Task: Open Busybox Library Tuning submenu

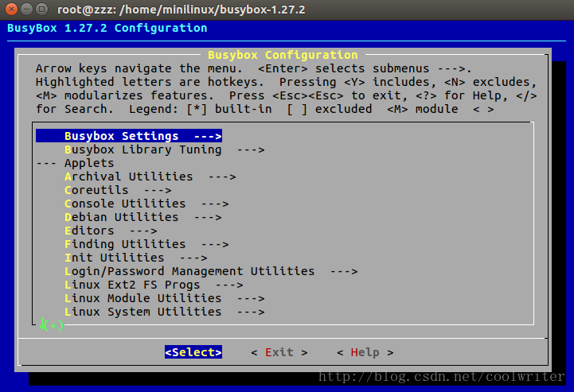Action: (x=164, y=149)
